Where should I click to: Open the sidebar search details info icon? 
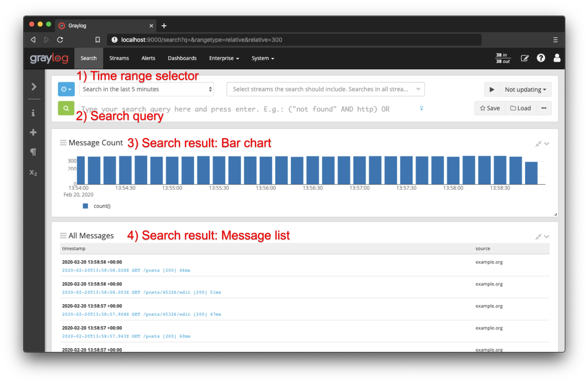[x=33, y=113]
